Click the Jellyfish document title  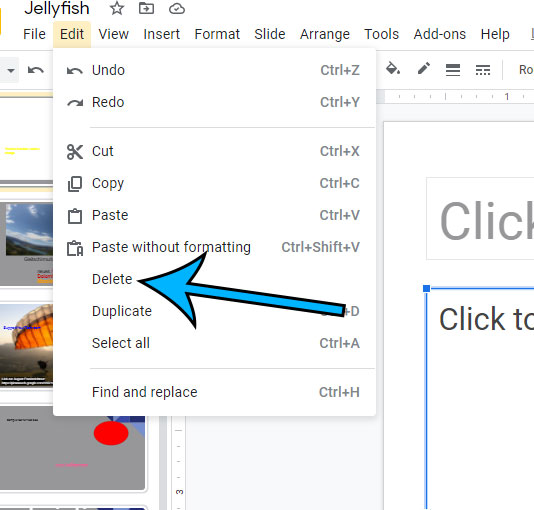[x=57, y=8]
